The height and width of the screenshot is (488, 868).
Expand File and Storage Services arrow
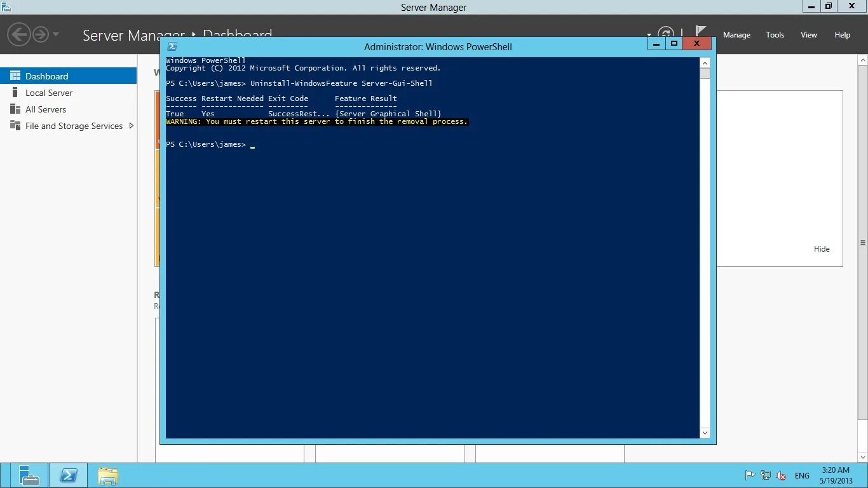[x=131, y=126]
